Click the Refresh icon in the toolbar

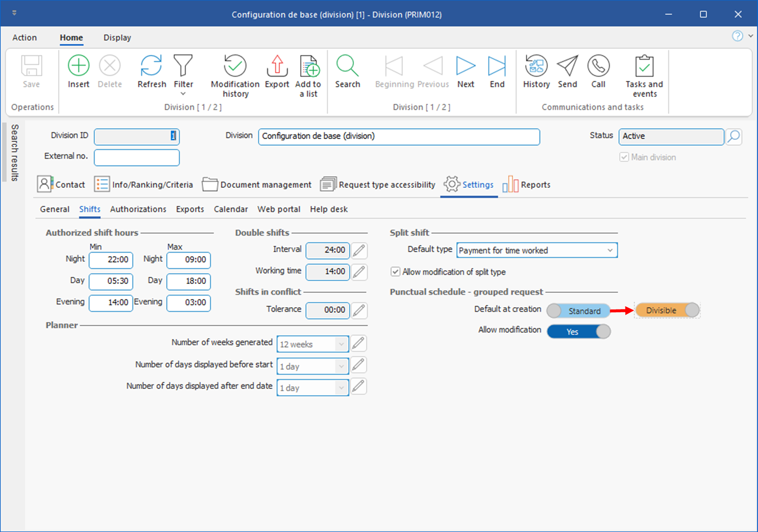pos(152,66)
